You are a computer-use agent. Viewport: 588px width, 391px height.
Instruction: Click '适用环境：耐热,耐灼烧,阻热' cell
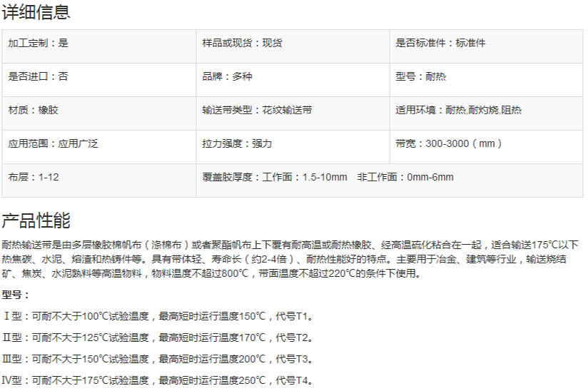(487, 113)
